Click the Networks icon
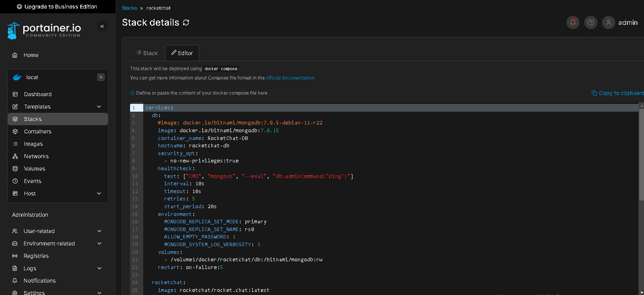Screen dimensions: 644x295 pos(15,156)
